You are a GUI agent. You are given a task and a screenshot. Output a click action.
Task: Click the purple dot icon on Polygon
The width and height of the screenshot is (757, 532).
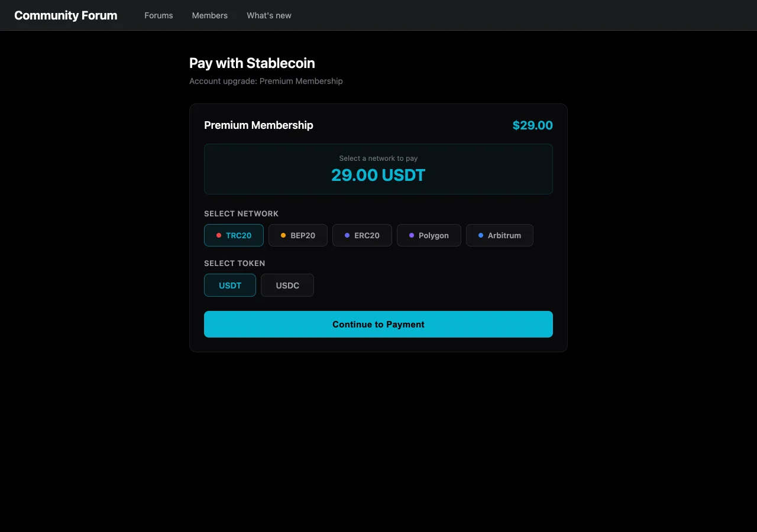click(x=412, y=235)
